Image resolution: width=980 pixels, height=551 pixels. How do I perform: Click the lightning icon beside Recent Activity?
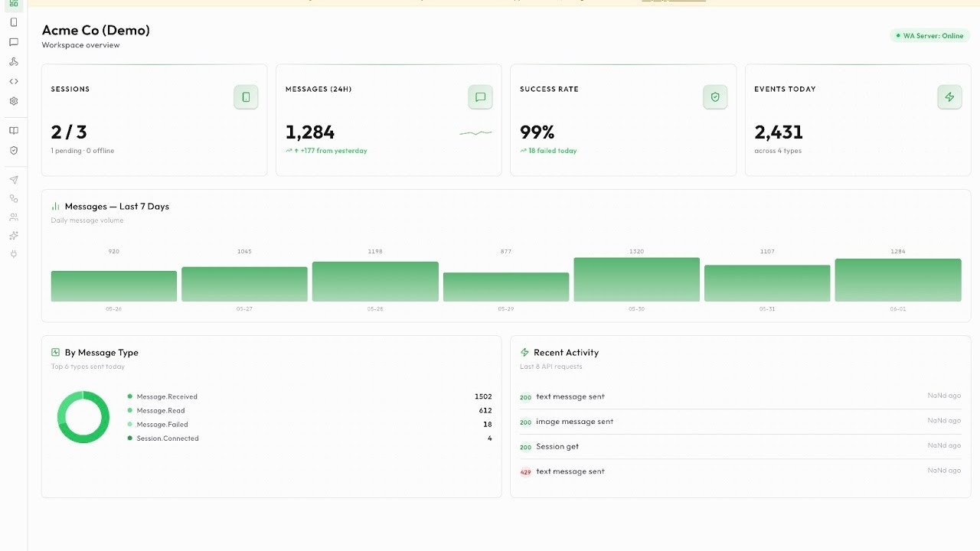click(x=524, y=353)
